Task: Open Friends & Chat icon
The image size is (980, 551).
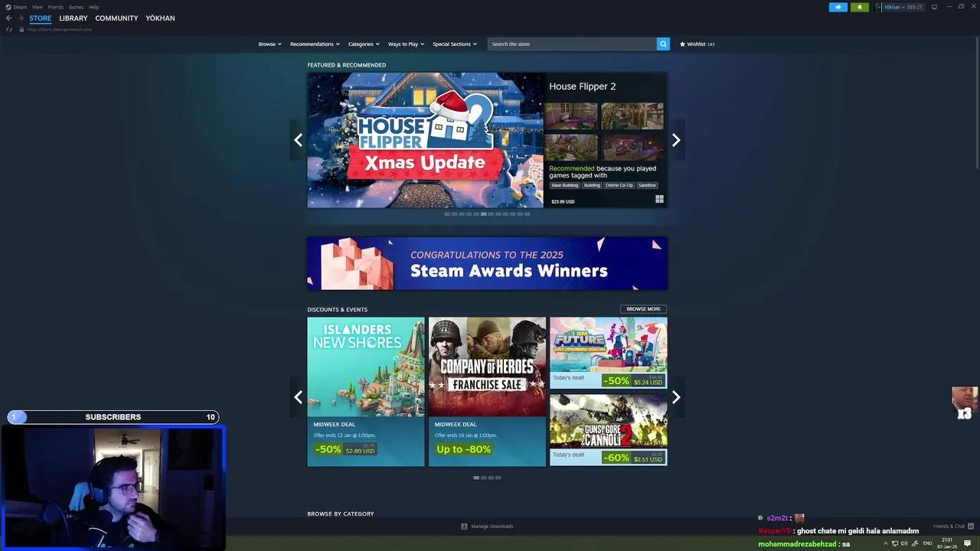Action: [x=971, y=527]
